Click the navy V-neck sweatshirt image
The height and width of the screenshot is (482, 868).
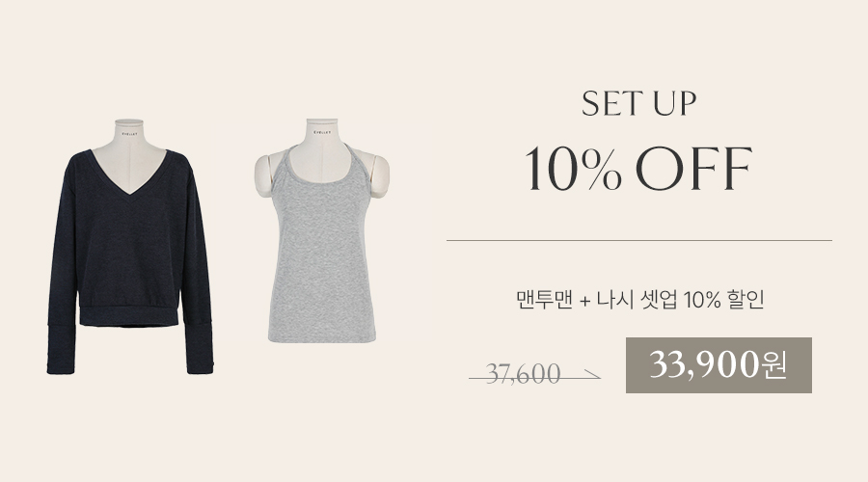coord(130,246)
